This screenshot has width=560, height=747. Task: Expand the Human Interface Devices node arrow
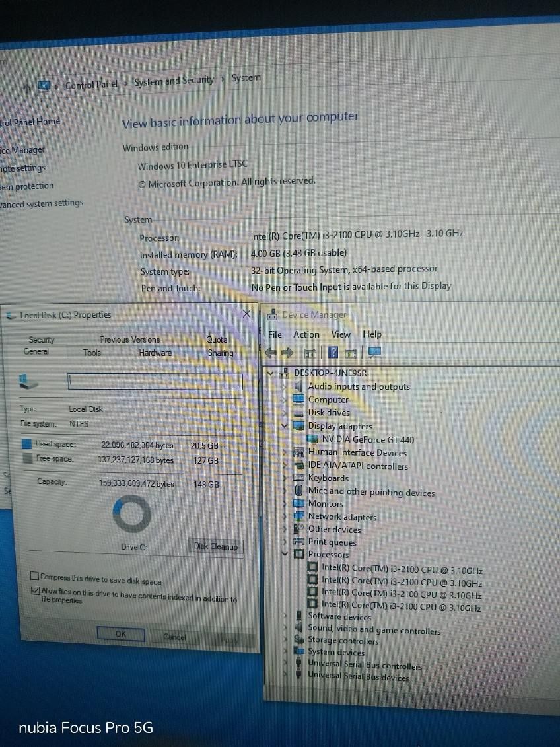[285, 452]
